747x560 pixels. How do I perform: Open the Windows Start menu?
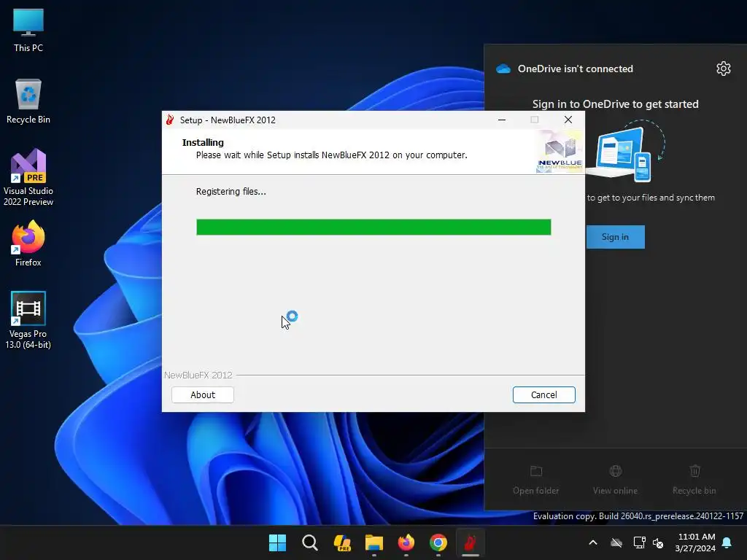pyautogui.click(x=277, y=542)
